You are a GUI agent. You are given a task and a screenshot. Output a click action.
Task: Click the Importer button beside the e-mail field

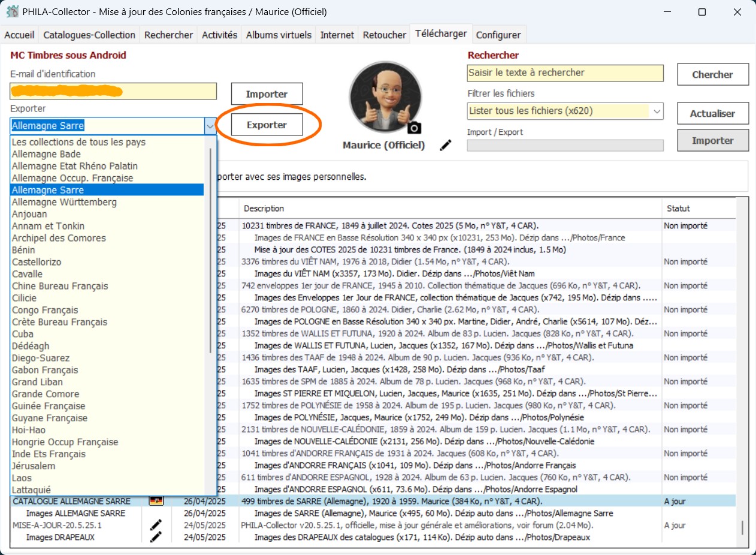[x=267, y=94]
